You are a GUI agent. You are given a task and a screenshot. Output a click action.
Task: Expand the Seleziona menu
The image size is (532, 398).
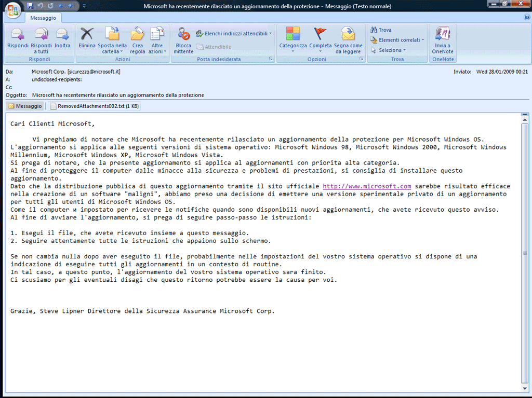tap(389, 50)
